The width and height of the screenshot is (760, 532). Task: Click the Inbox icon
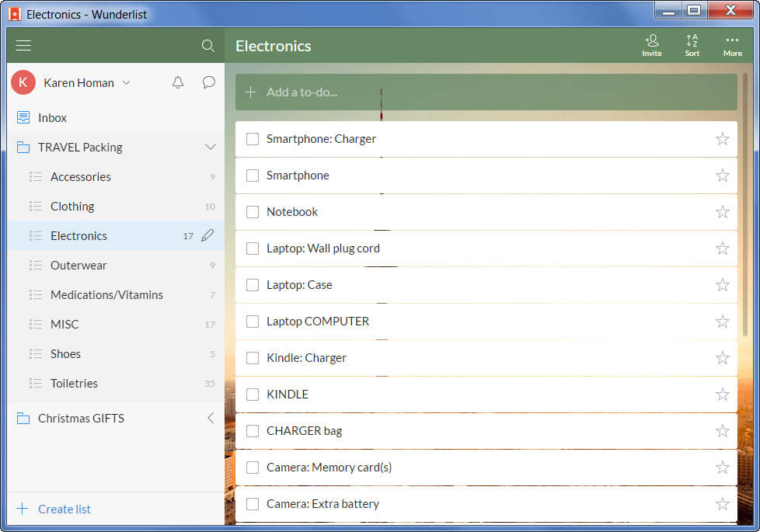[x=23, y=117]
